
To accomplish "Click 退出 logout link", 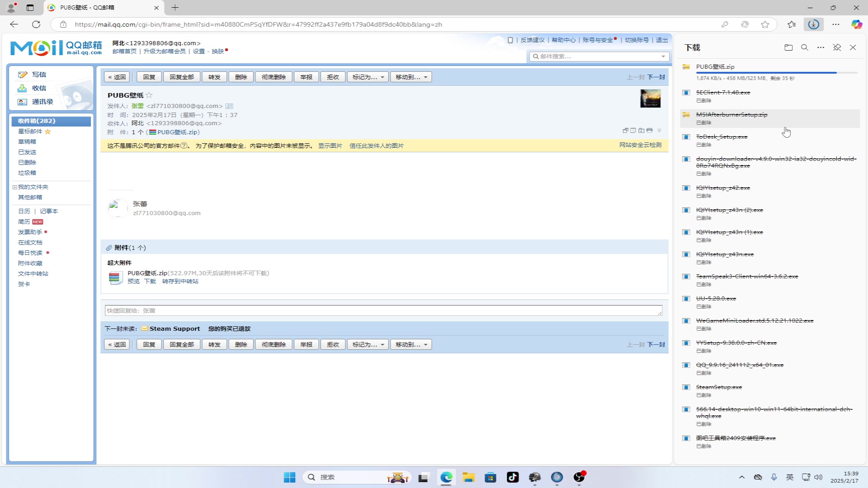I will pos(662,40).
